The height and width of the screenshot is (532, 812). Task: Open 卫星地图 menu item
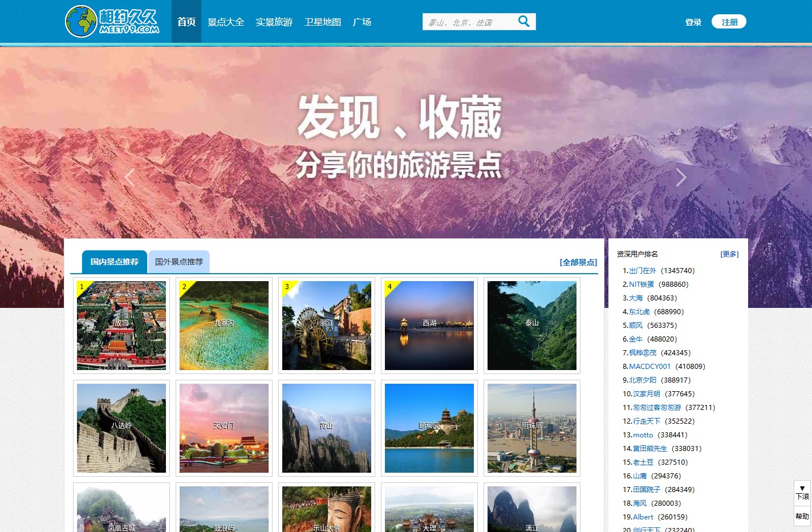tap(323, 22)
